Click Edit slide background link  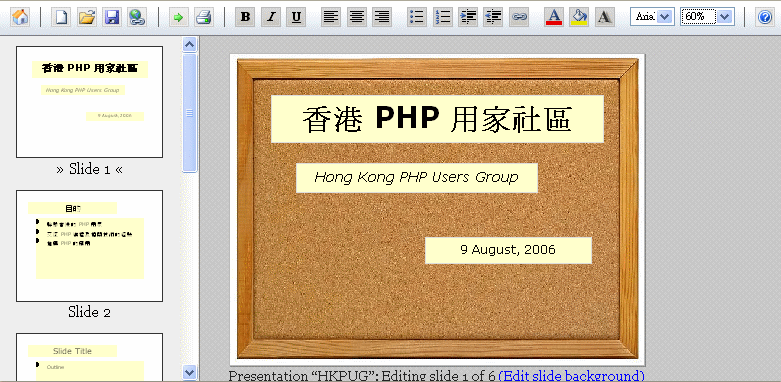point(571,376)
